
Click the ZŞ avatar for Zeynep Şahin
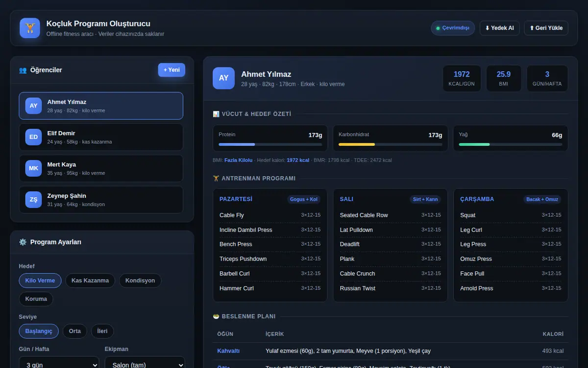pyautogui.click(x=33, y=200)
